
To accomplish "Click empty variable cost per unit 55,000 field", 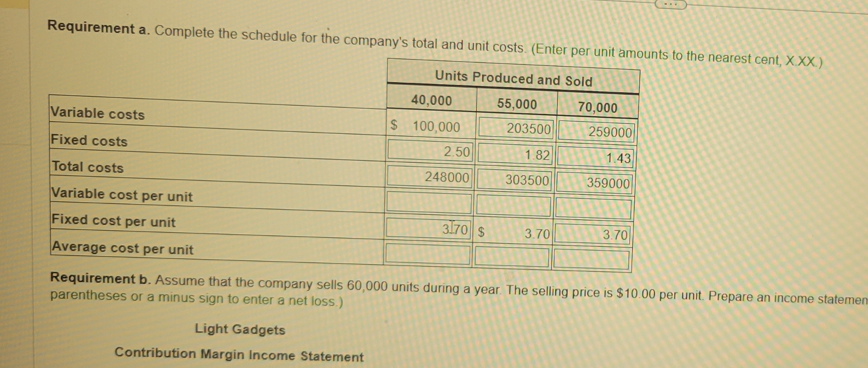I will click(x=513, y=205).
